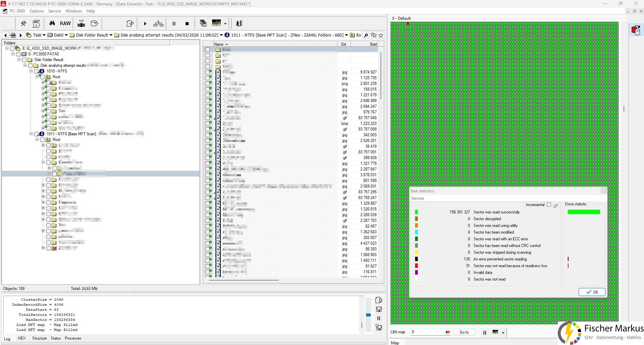
Task: Click the stop square in main toolbar
Action: tap(187, 23)
